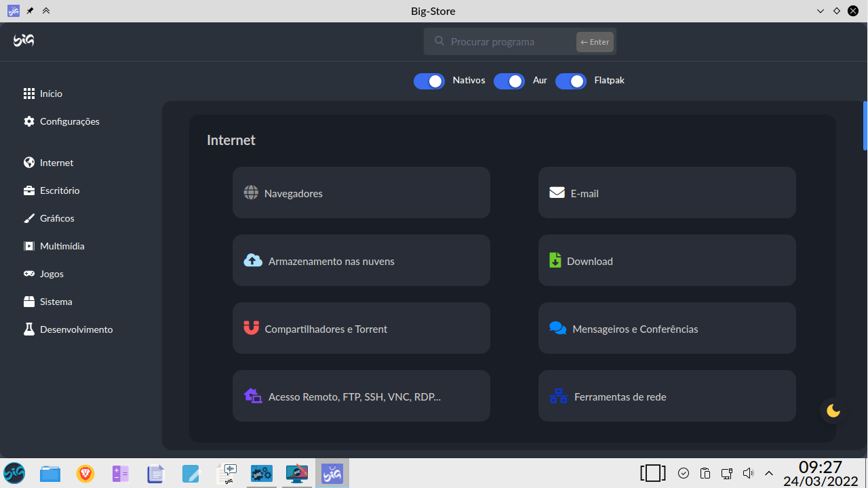
Task: Open the window menu dropdown arrow
Action: [820, 11]
